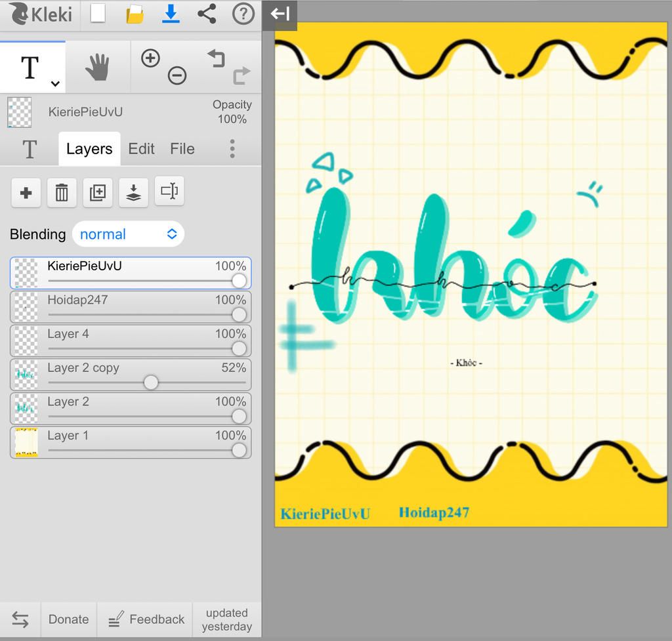Select the Layer 2 copy layer
The width and height of the screenshot is (672, 641).
[x=131, y=375]
